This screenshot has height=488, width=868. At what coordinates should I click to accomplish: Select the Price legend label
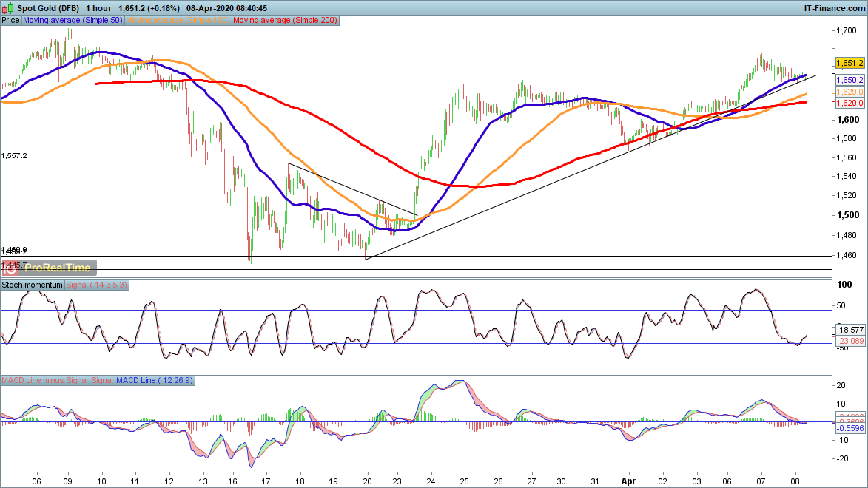coord(10,21)
